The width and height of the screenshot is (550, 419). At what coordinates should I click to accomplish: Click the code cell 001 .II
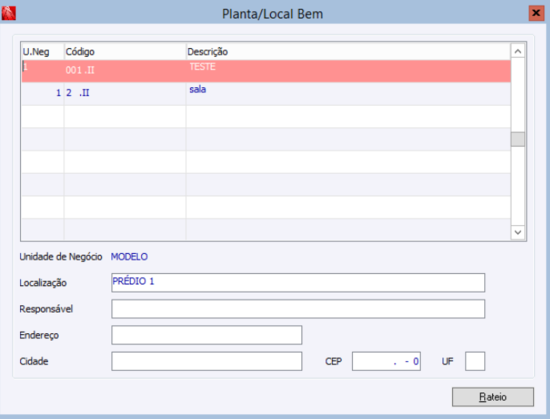tap(125, 71)
